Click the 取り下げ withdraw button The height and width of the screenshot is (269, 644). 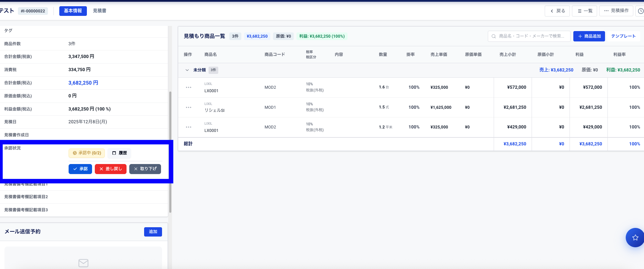145,169
